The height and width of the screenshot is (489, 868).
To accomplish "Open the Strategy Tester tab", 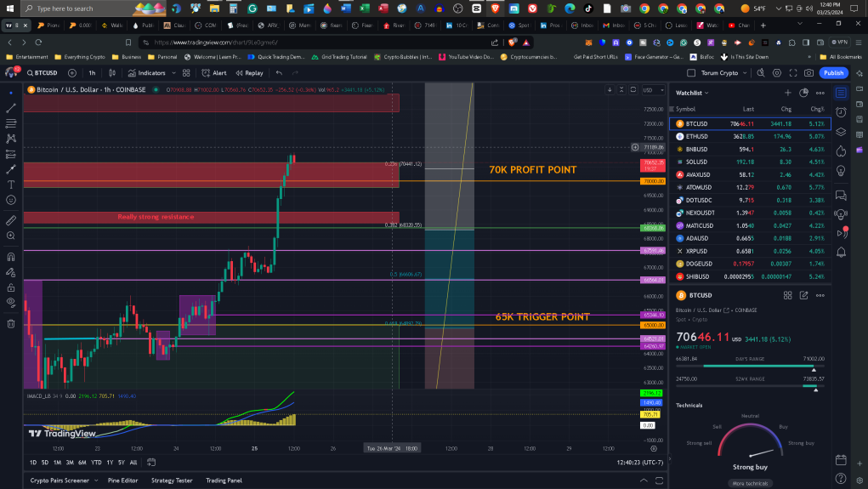I will (x=172, y=480).
